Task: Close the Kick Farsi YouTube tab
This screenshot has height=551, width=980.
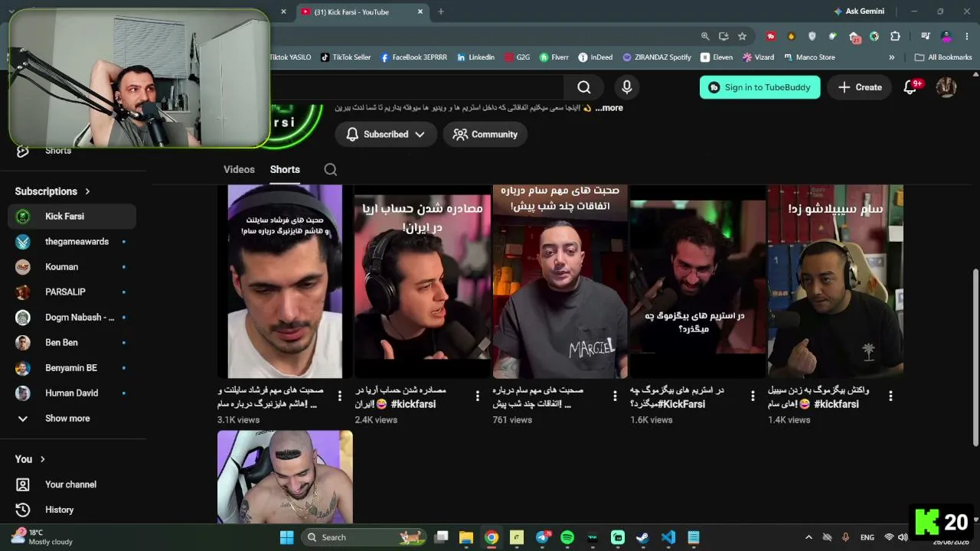Action: 420,12
